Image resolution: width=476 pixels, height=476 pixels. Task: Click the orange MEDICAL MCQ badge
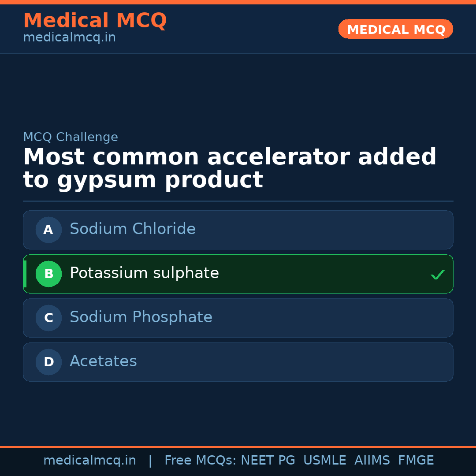[x=396, y=30]
